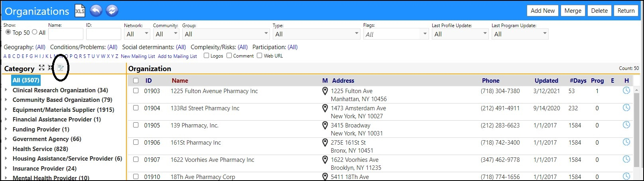Select Government Agency (66) category

coord(47,139)
